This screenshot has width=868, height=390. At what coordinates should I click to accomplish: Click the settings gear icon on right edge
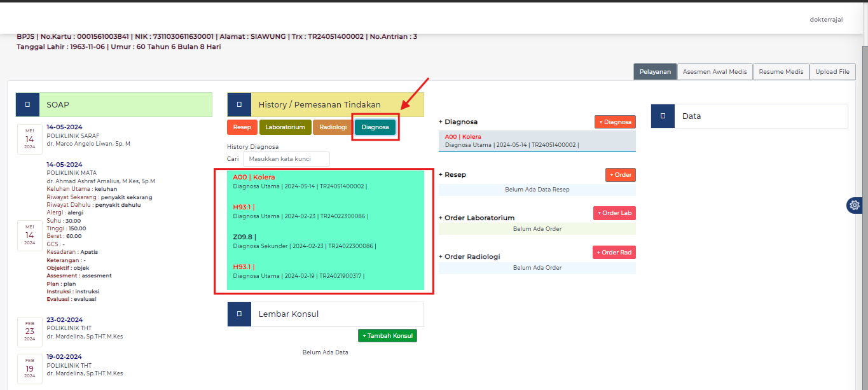coord(855,205)
